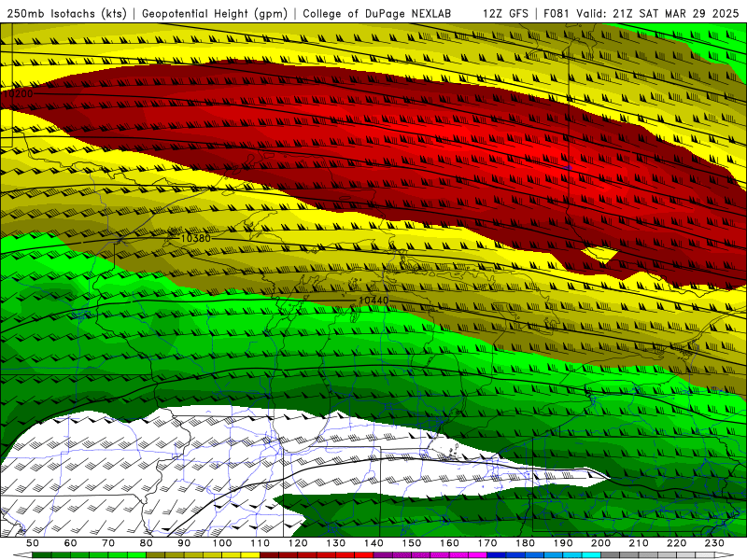
Task: Click the "12Z GFS" model run label
Action: tap(505, 13)
